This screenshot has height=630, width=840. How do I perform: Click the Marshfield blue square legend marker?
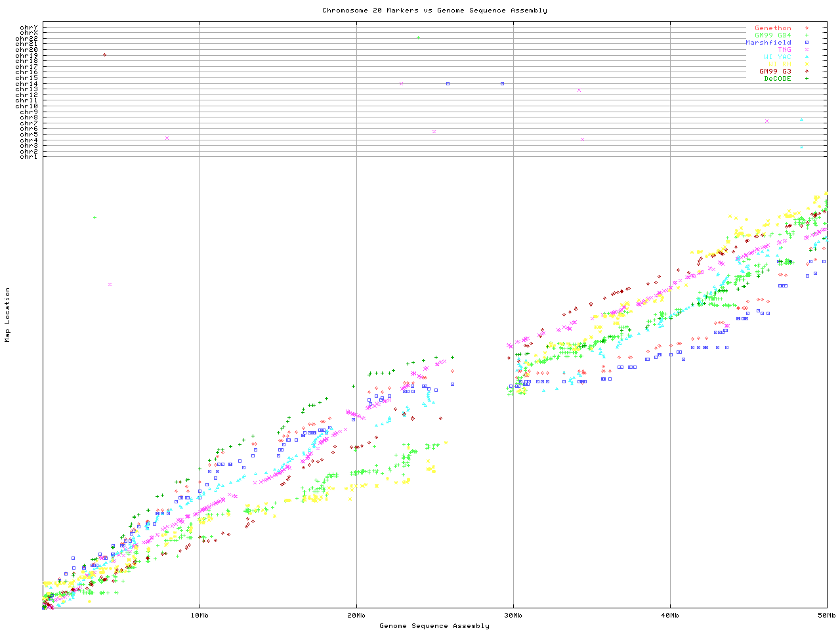tap(807, 43)
